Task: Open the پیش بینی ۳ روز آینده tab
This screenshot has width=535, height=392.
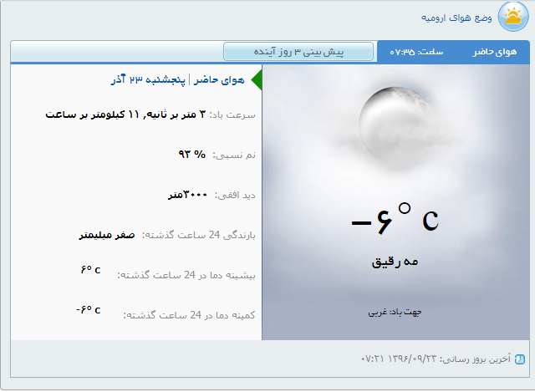Action: [298, 52]
